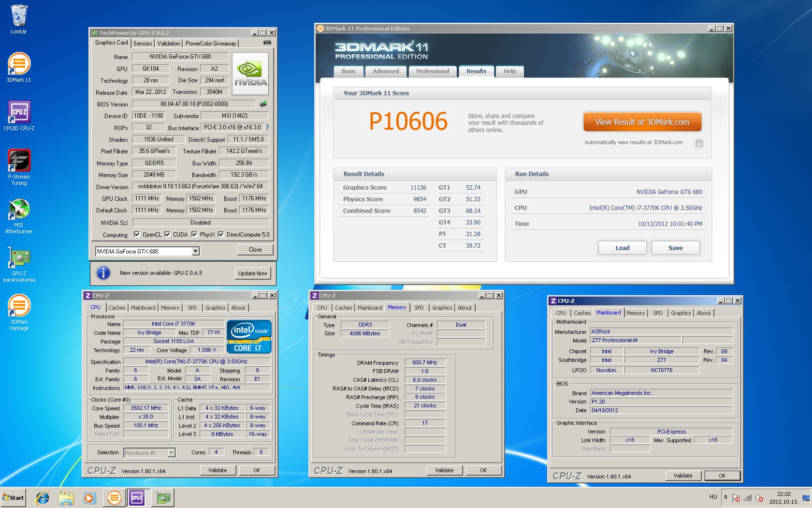Image resolution: width=812 pixels, height=508 pixels.
Task: Select the CPUID CPU-Z desktop shortcut
Action: [x=19, y=116]
